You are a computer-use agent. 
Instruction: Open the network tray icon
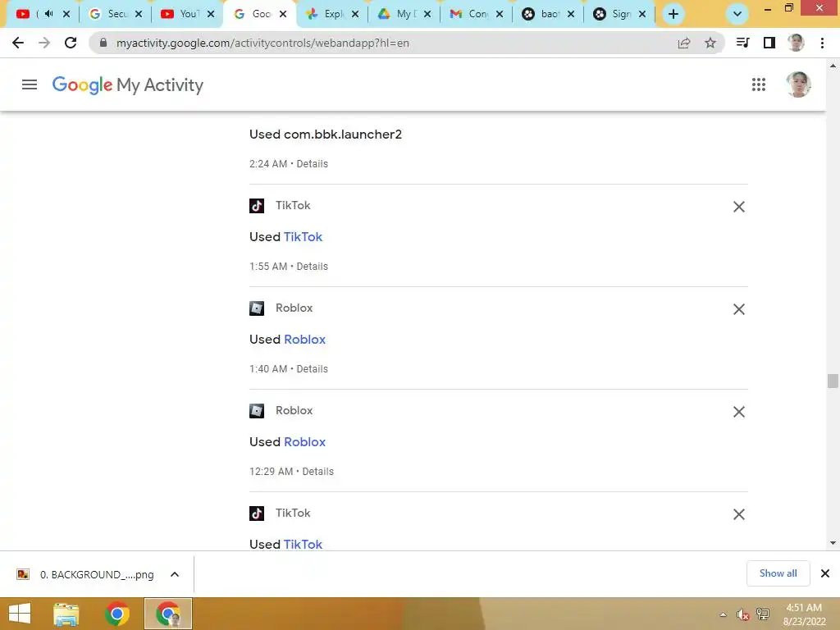(763, 614)
